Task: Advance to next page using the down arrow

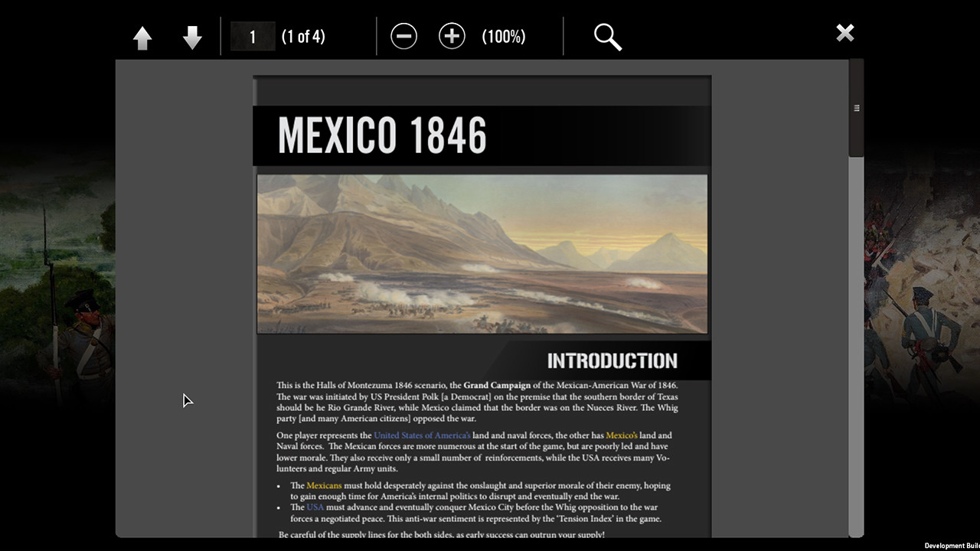Action: tap(191, 36)
